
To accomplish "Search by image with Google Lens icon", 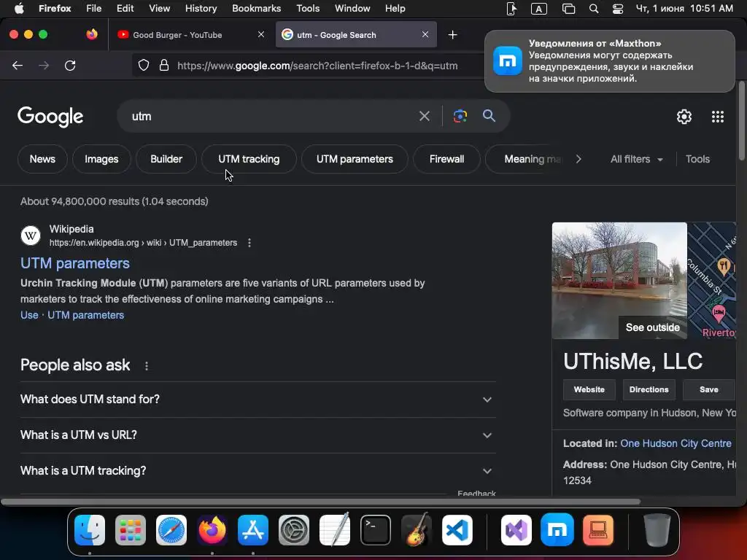I will coord(460,116).
